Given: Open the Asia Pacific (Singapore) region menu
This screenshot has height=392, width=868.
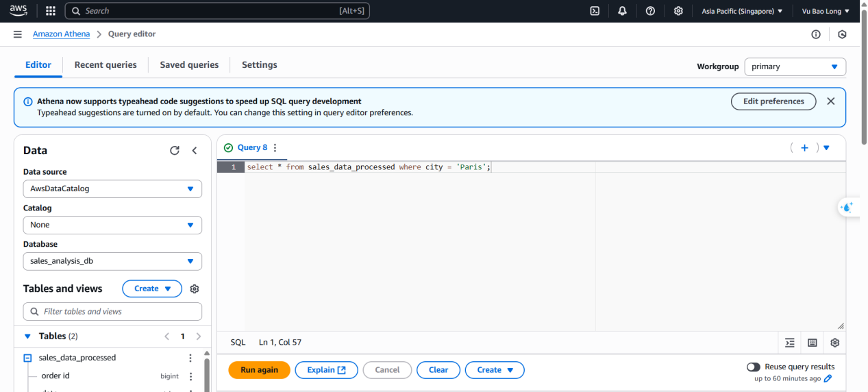Looking at the screenshot, I should pos(742,11).
